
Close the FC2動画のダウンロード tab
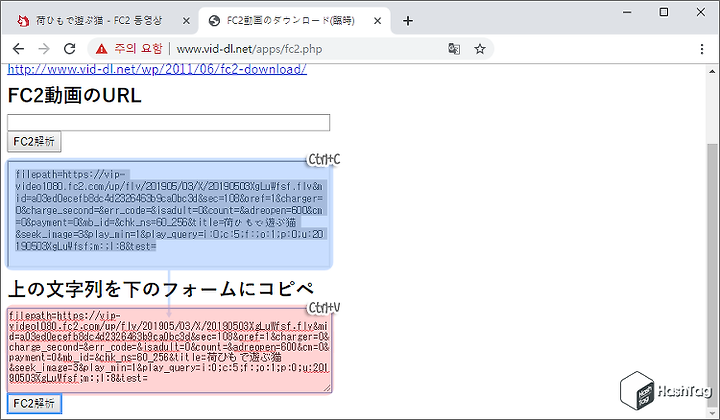pyautogui.click(x=377, y=21)
